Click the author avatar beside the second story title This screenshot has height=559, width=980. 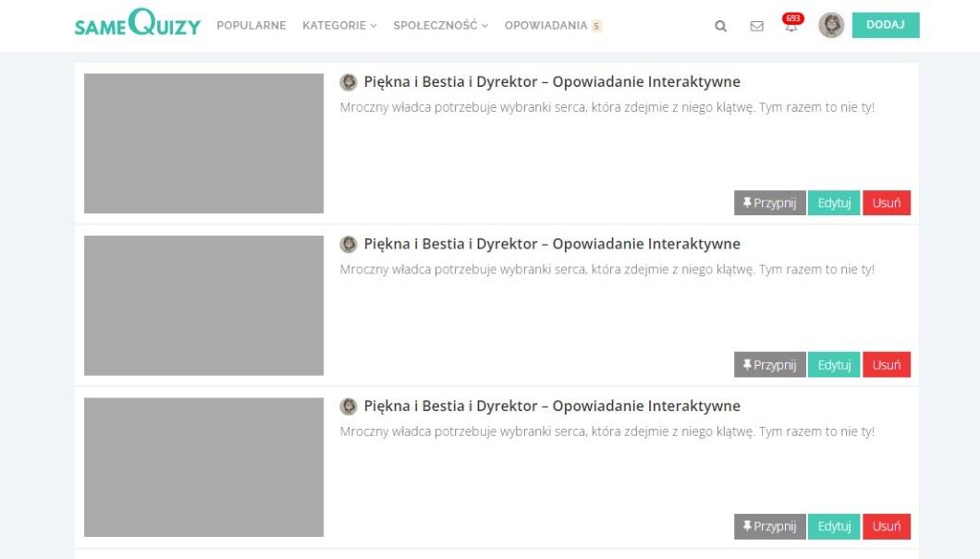349,244
